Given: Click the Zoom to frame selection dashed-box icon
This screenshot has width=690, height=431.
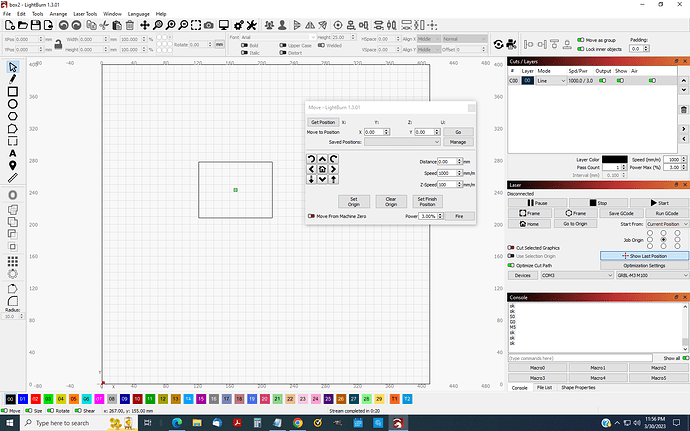Looking at the screenshot, I should click(x=196, y=25).
